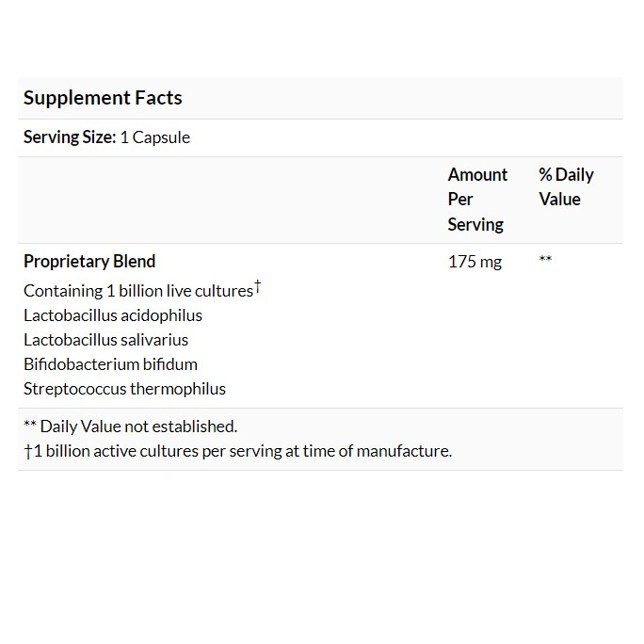This screenshot has width=644, height=644.
Task: Click the dagger symbol starting the last footnote
Action: 28,451
